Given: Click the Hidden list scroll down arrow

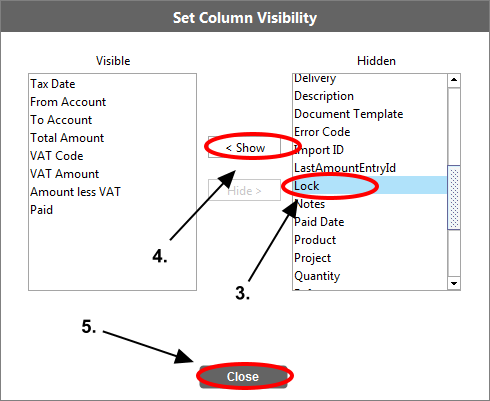Looking at the screenshot, I should pyautogui.click(x=454, y=283).
